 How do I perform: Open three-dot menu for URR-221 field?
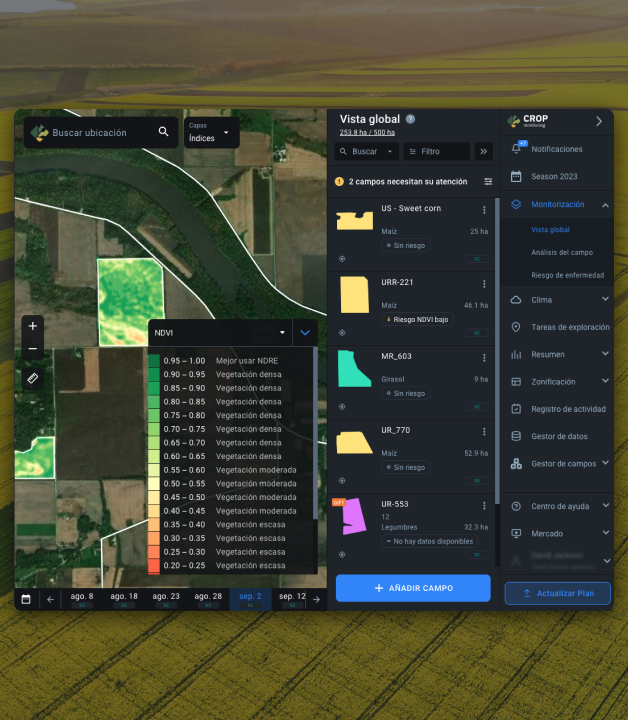click(484, 284)
